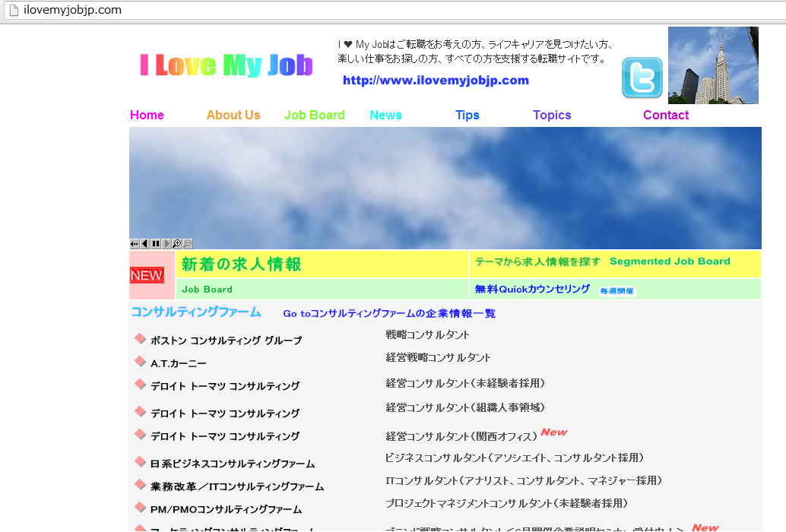The image size is (786, 532).
Task: Click ビジネスコンサルタント（アソシエイト、コンサルタント採用） text
Action: click(515, 458)
